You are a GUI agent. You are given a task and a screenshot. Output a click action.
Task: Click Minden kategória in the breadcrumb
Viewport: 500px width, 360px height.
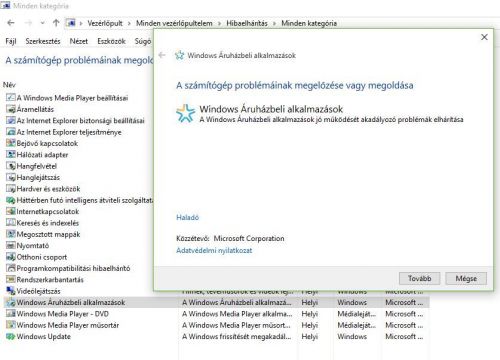(x=309, y=23)
